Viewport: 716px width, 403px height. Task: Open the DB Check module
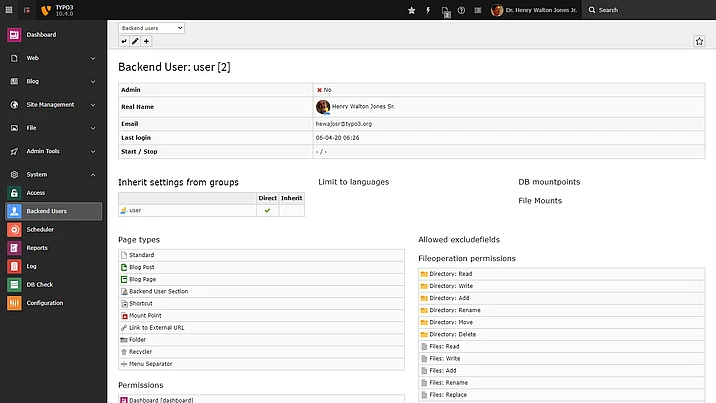coord(40,284)
